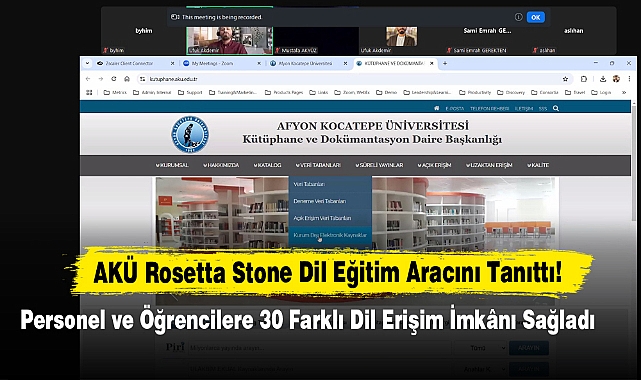Bookmark page with star icon
This screenshot has width=641, height=380.
tap(565, 79)
